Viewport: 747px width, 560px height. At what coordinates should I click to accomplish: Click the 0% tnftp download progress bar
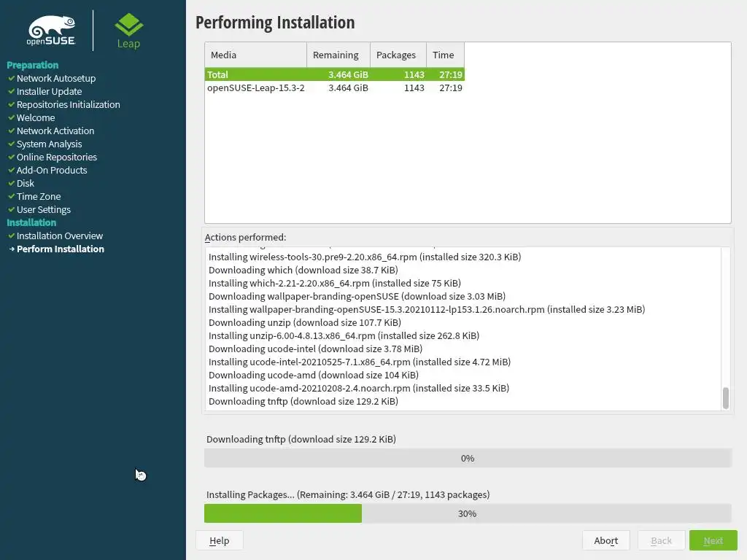[468, 458]
